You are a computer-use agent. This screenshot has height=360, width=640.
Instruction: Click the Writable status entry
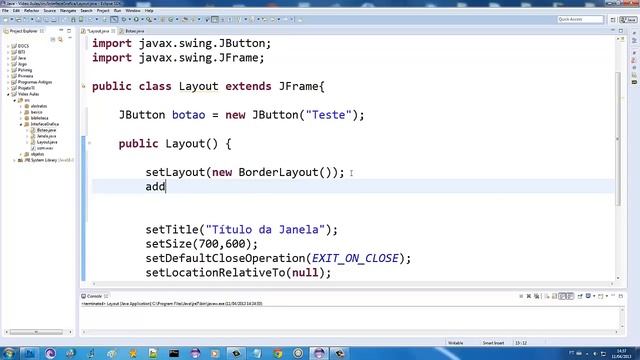tap(456, 343)
